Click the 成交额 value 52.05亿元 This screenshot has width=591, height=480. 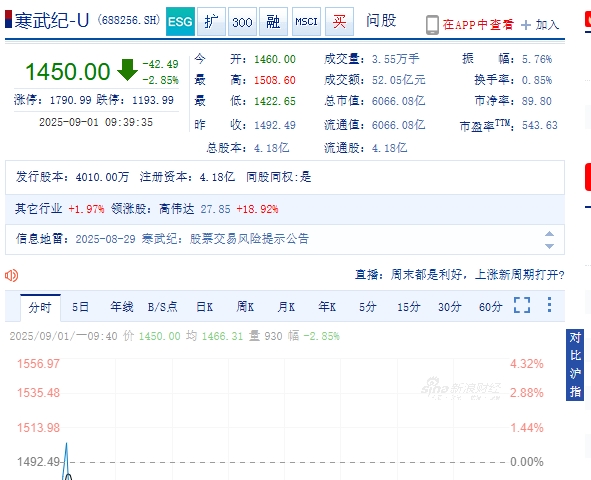[x=399, y=80]
